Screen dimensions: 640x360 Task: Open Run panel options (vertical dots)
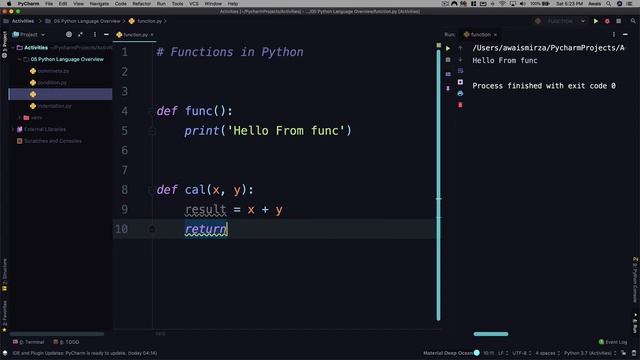coord(613,35)
